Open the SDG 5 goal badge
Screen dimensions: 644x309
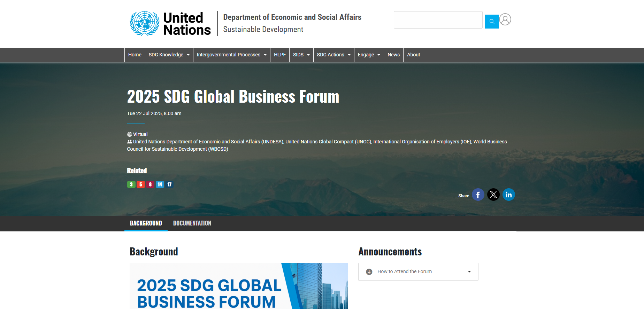point(141,184)
